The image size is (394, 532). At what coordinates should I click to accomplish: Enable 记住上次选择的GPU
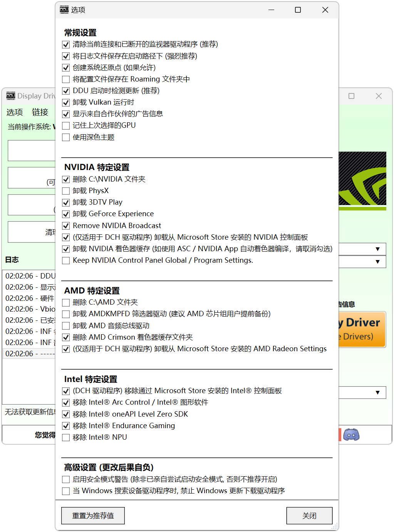(66, 125)
